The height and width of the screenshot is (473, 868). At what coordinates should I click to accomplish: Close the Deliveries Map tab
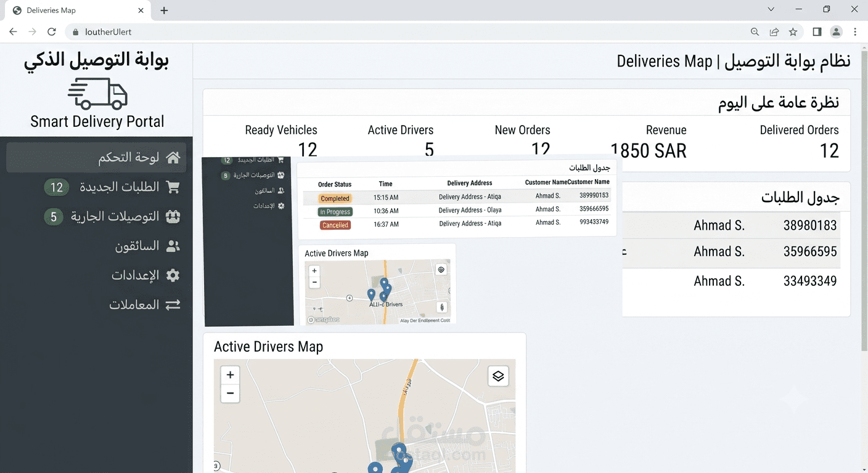(x=141, y=10)
